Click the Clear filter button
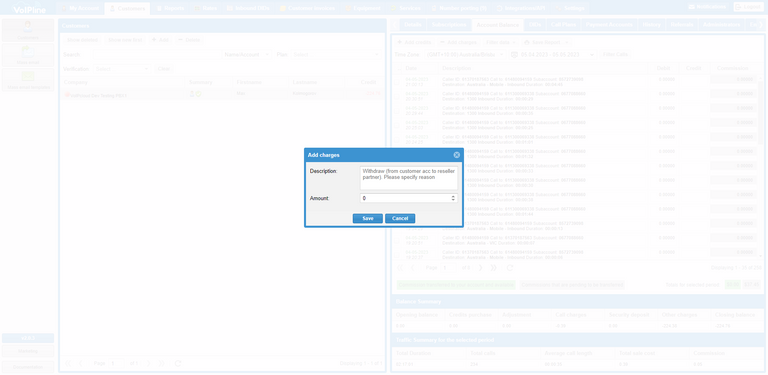Screen dimensions: 768x375 click(164, 69)
